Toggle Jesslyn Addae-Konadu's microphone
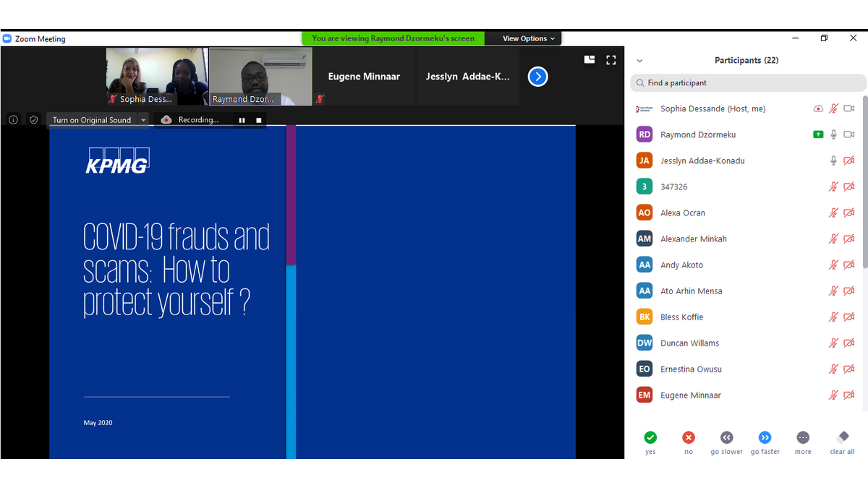 [x=833, y=160]
